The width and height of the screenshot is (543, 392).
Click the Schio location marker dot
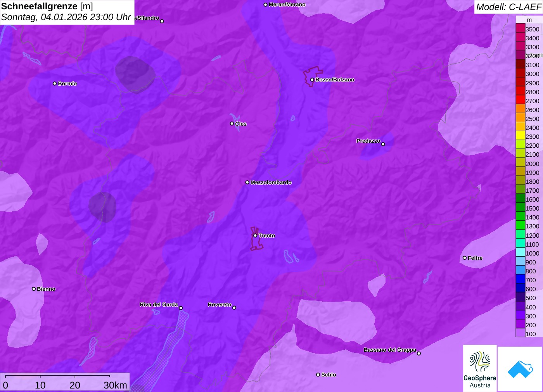(318, 375)
